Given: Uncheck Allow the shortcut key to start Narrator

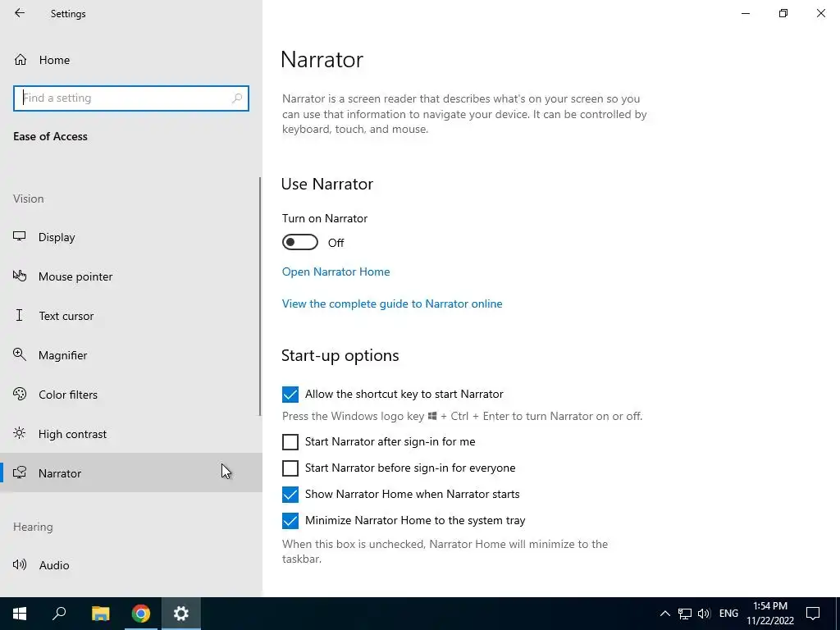Looking at the screenshot, I should [290, 395].
